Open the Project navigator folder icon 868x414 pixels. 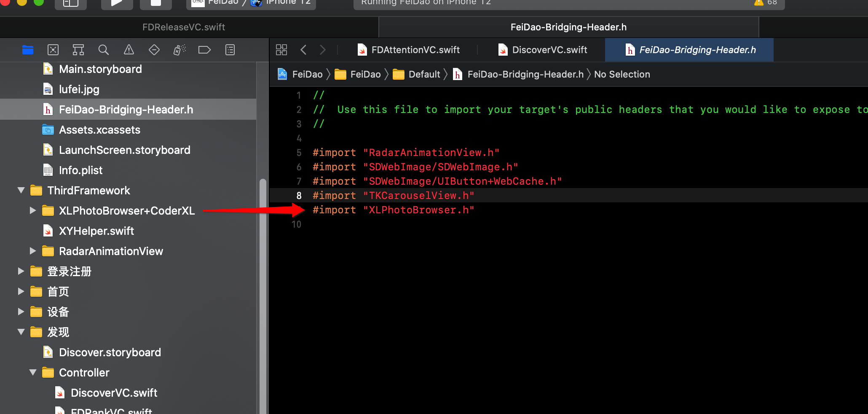coord(28,50)
